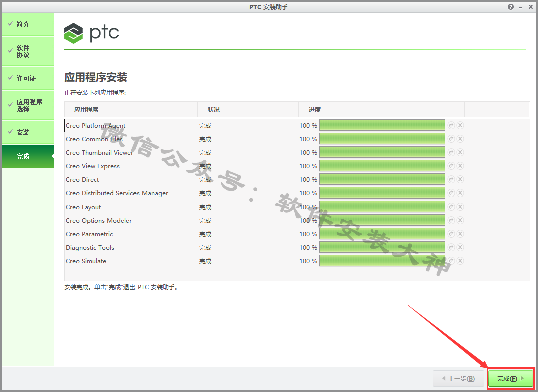Click cancel X for Creo View Express
The height and width of the screenshot is (392, 538).
[460, 166]
